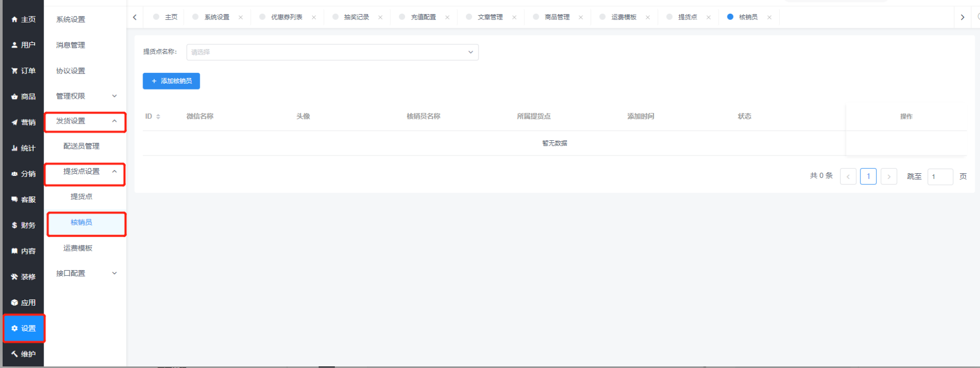Click the home icon in the sidebar
This screenshot has height=368, width=980.
15,19
